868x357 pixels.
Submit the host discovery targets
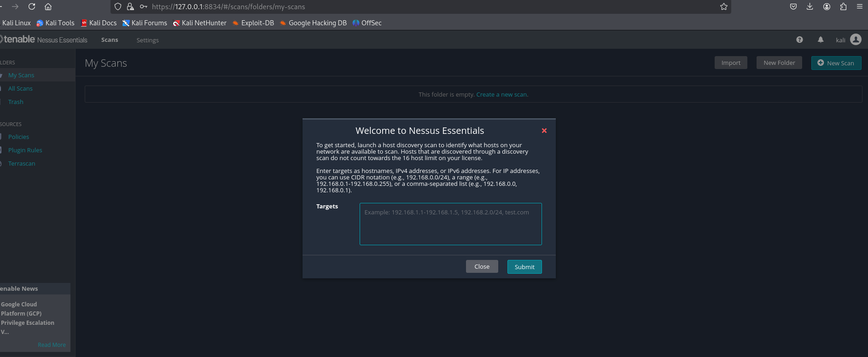[524, 267]
